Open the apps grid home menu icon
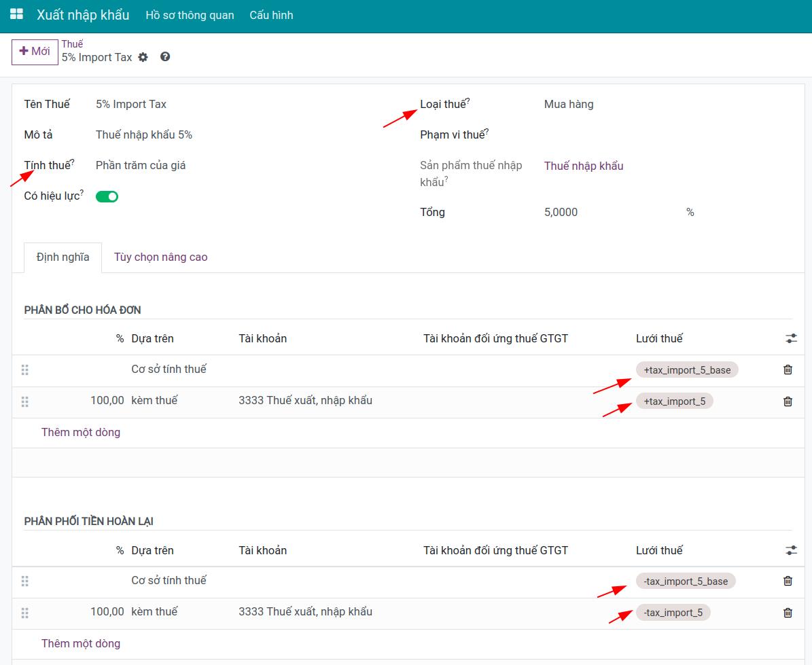The width and height of the screenshot is (812, 665). click(x=16, y=14)
